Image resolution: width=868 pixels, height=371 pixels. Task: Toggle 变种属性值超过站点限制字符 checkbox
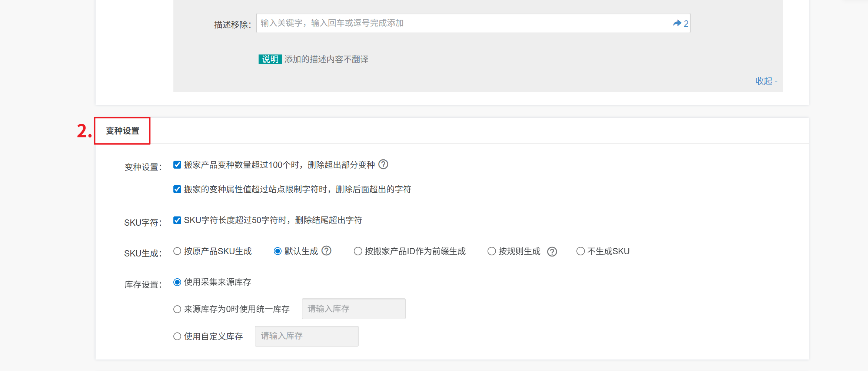pyautogui.click(x=177, y=189)
